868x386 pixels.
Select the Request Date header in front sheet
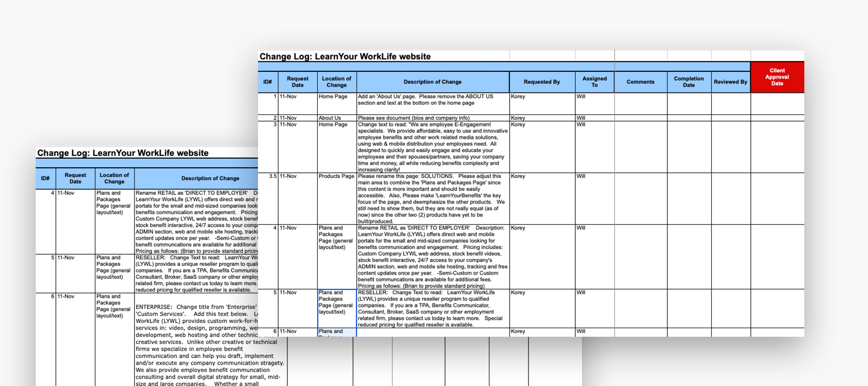pyautogui.click(x=298, y=82)
